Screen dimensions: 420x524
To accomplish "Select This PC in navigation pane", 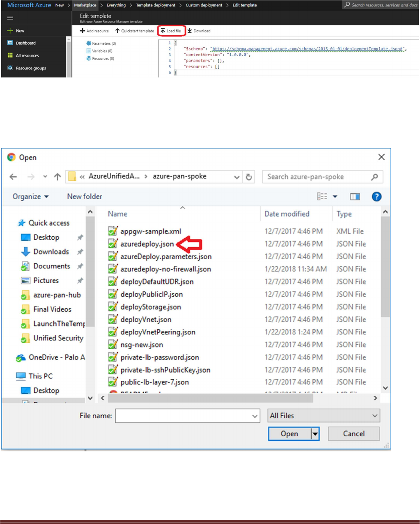I will [35, 376].
